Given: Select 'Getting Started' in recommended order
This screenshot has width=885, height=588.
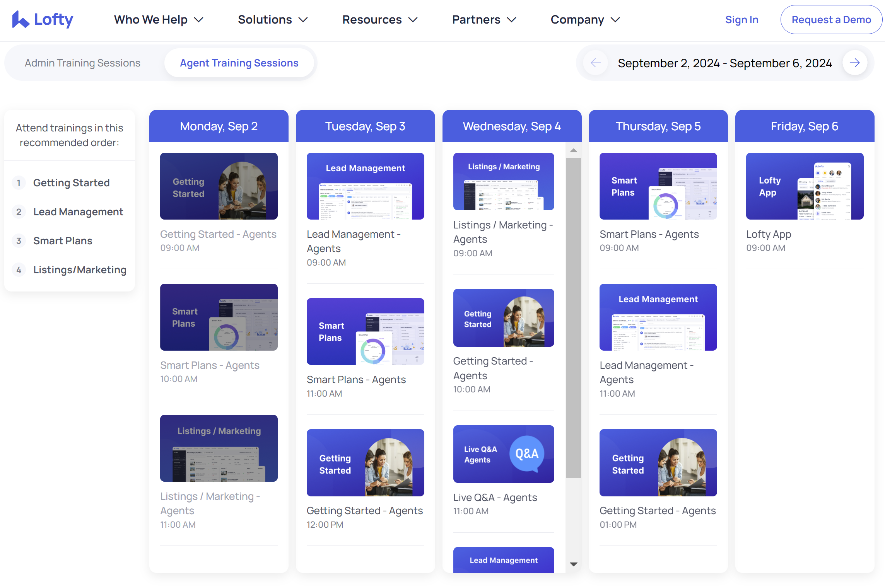Looking at the screenshot, I should pyautogui.click(x=72, y=182).
